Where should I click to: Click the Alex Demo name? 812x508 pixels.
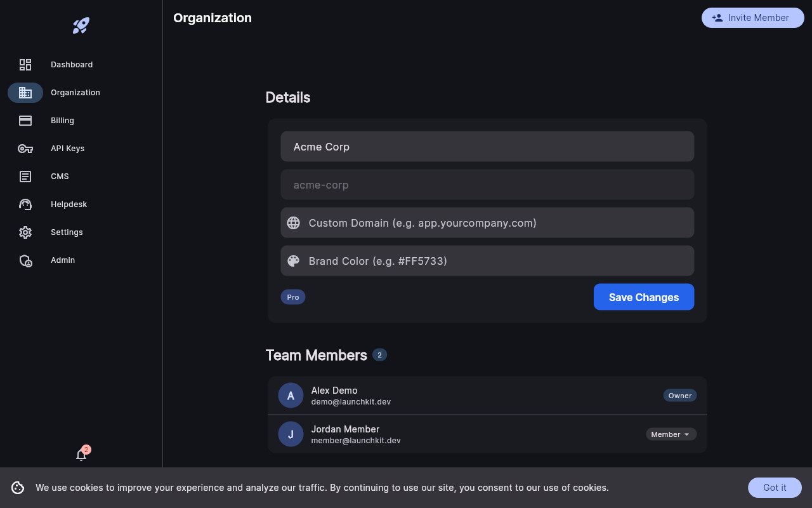point(334,391)
